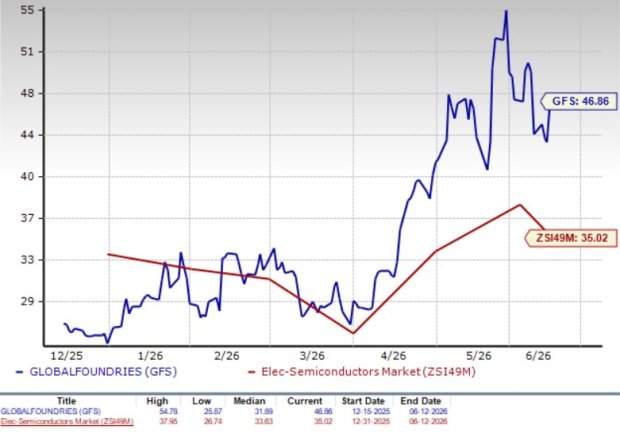Click the ZSI49M start date 12-31-2025
This screenshot has height=433, width=620.
pos(370,421)
